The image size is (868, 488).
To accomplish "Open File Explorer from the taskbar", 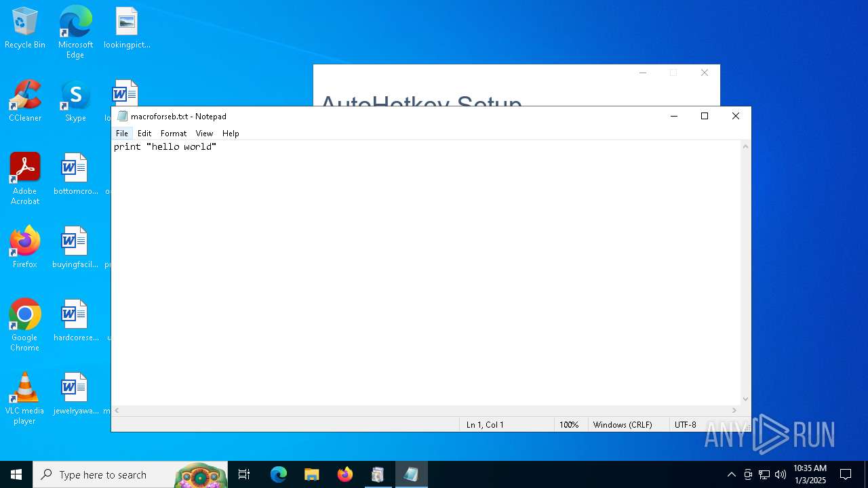I will [x=311, y=474].
